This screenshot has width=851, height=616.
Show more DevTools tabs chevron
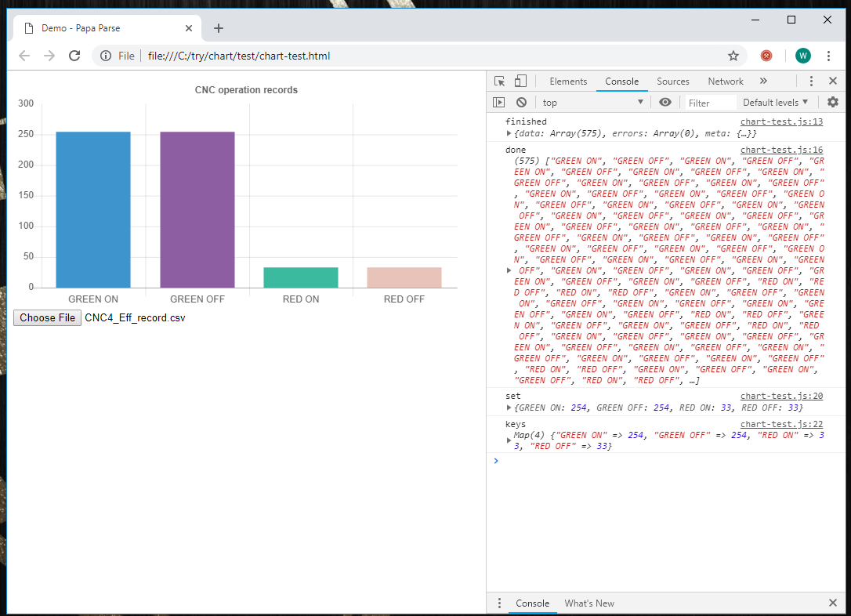click(763, 81)
